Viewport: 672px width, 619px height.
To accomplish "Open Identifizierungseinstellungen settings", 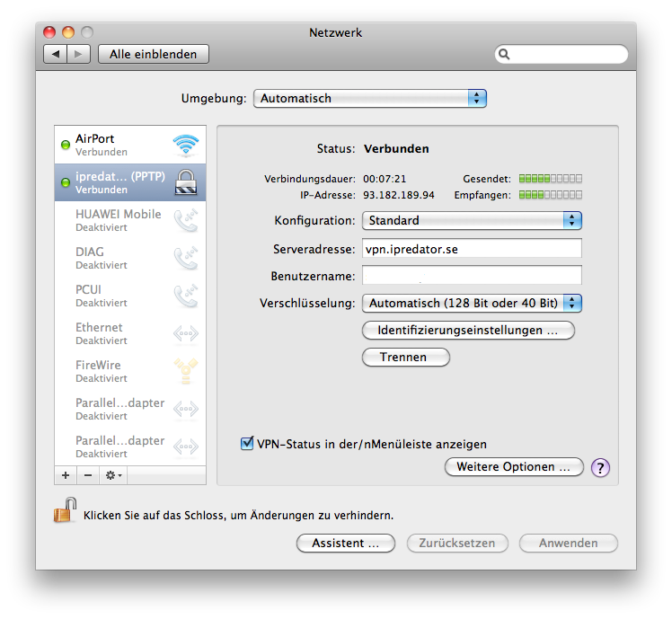I will tap(468, 330).
